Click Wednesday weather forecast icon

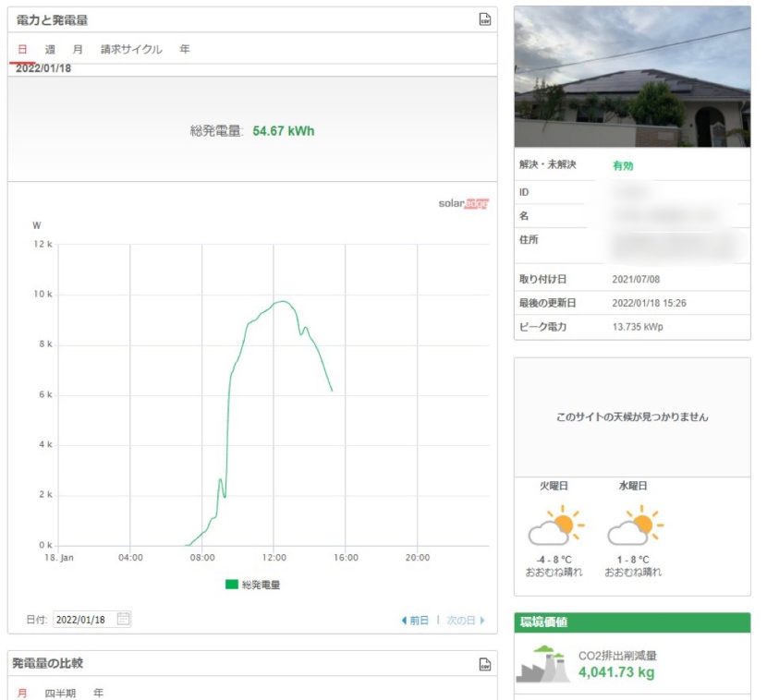[635, 525]
